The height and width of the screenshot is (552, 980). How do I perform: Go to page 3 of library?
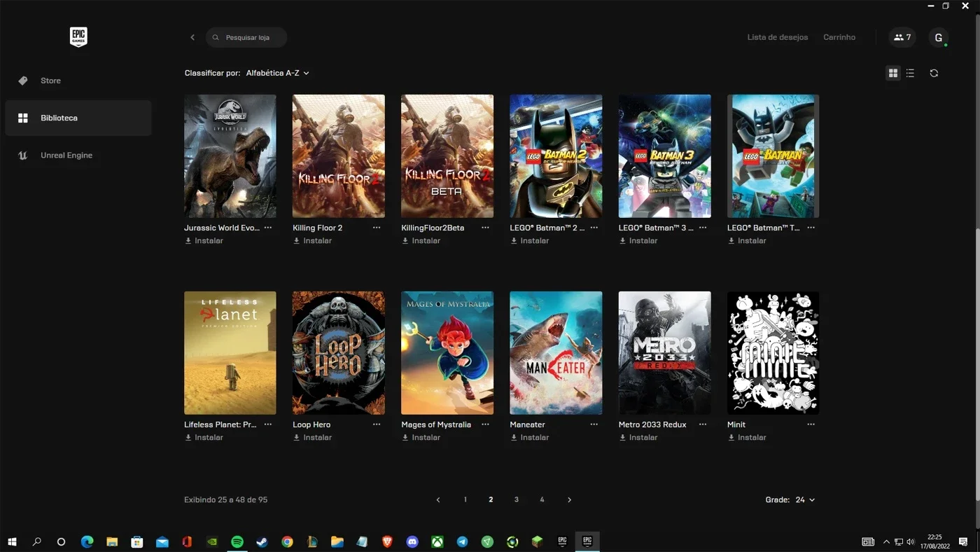517,499
